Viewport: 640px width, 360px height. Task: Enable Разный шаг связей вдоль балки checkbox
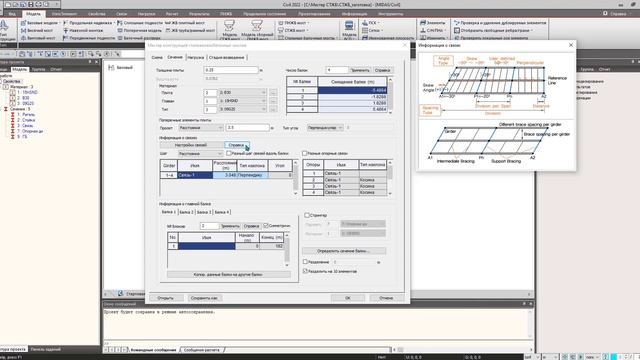coord(229,153)
